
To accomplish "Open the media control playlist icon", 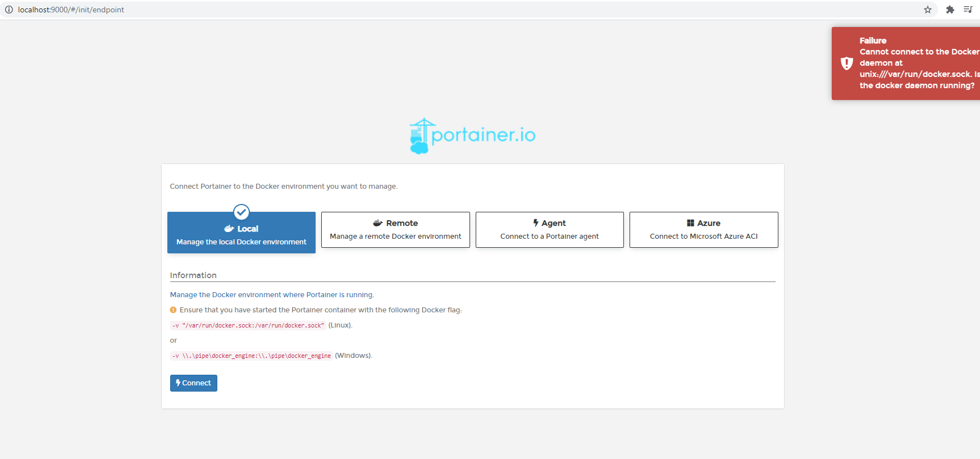I will (968, 10).
